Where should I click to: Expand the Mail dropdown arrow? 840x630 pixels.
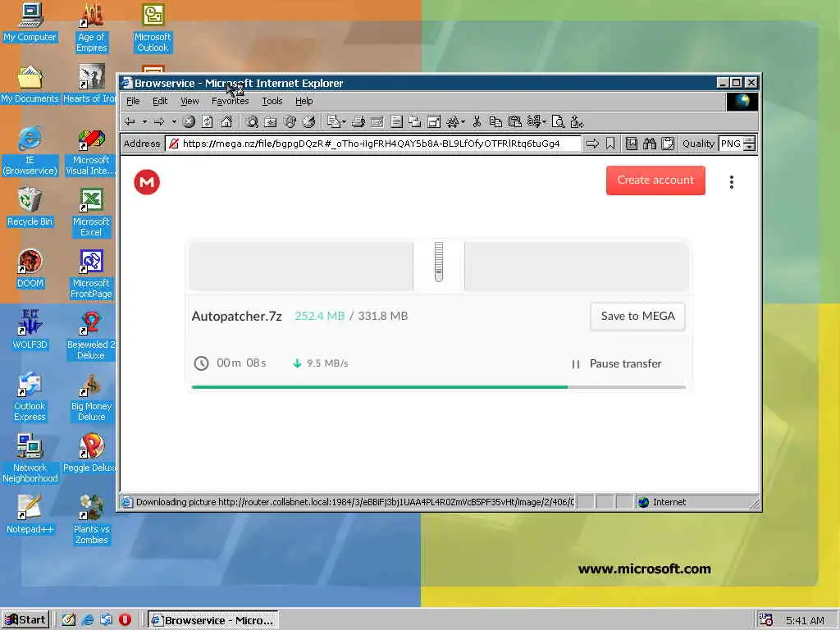pos(344,122)
